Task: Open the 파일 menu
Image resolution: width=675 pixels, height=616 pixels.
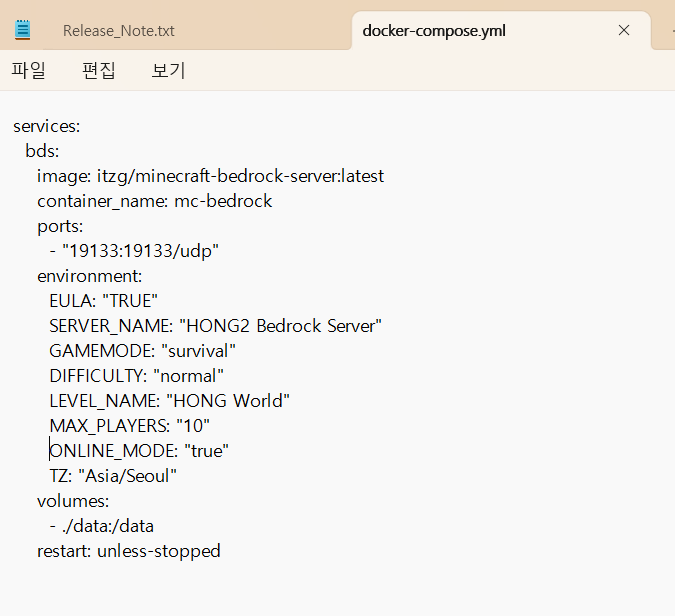Action: pyautogui.click(x=29, y=71)
